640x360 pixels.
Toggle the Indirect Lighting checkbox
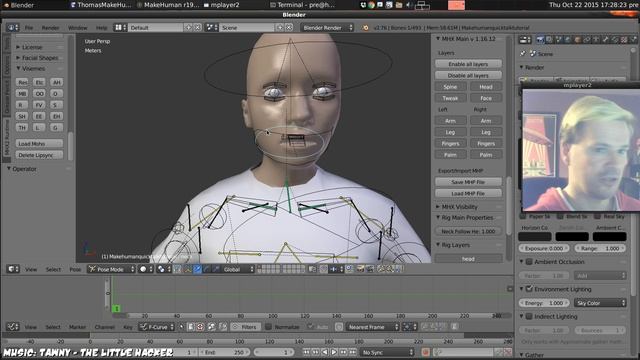coord(529,316)
